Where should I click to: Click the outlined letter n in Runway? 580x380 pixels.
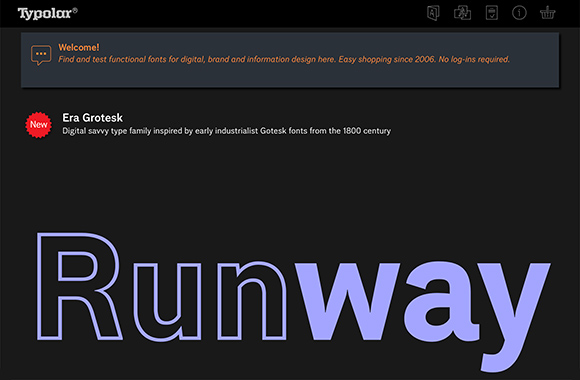[x=252, y=300]
